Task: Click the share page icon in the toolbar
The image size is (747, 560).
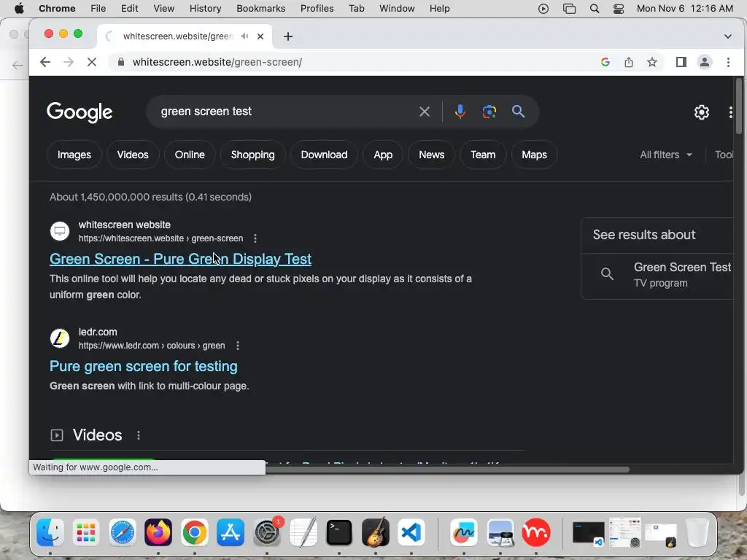Action: click(629, 62)
